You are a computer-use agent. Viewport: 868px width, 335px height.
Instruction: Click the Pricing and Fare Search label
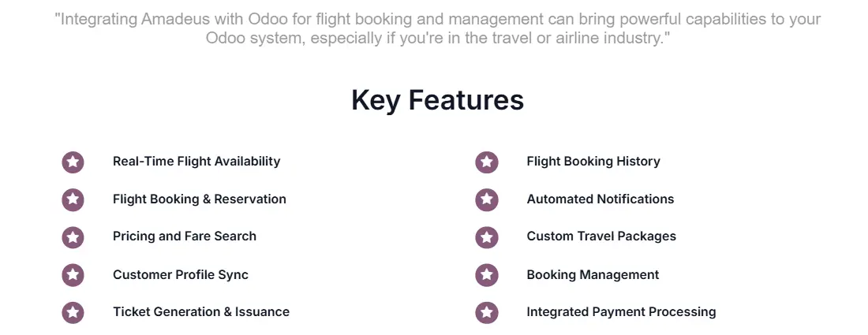tap(184, 236)
